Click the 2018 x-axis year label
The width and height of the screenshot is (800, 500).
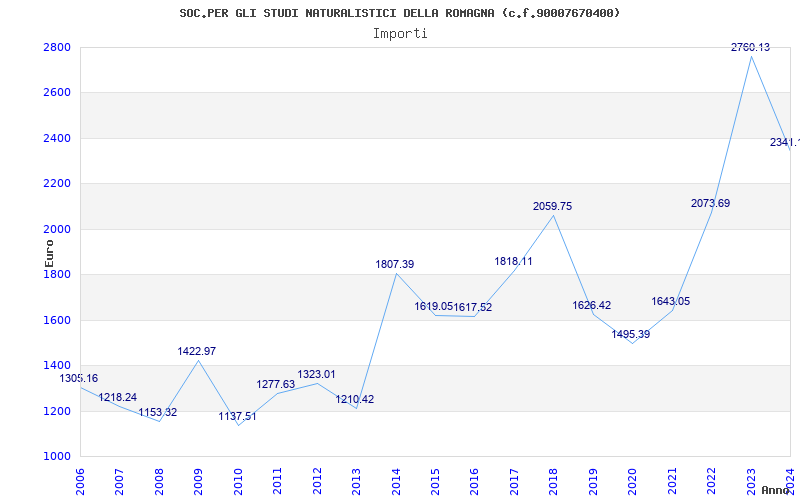(554, 481)
